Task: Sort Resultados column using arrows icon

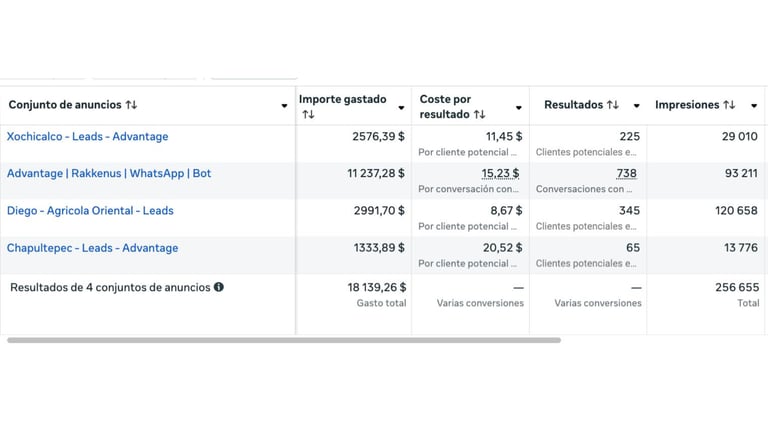Action: pyautogui.click(x=612, y=105)
